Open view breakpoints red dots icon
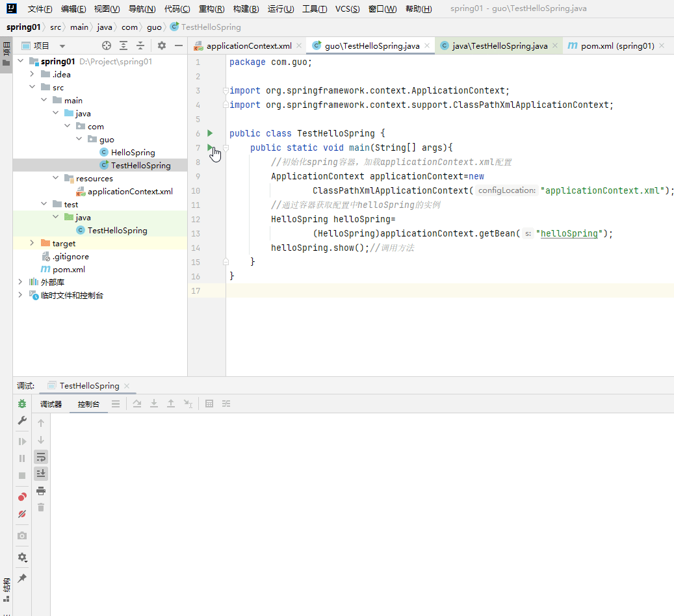This screenshot has height=616, width=674. click(22, 497)
